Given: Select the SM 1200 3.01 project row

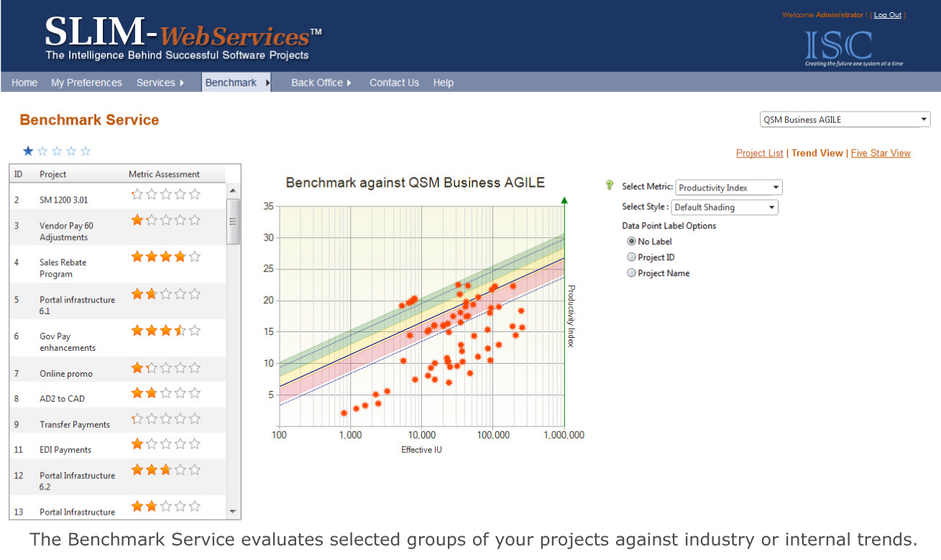Looking at the screenshot, I should pos(118,196).
